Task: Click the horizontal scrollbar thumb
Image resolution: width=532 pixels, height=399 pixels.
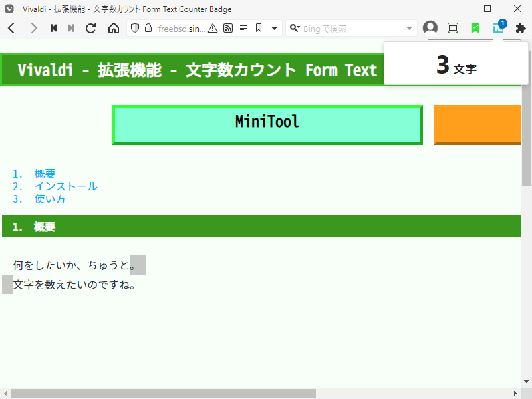Action: click(x=164, y=394)
